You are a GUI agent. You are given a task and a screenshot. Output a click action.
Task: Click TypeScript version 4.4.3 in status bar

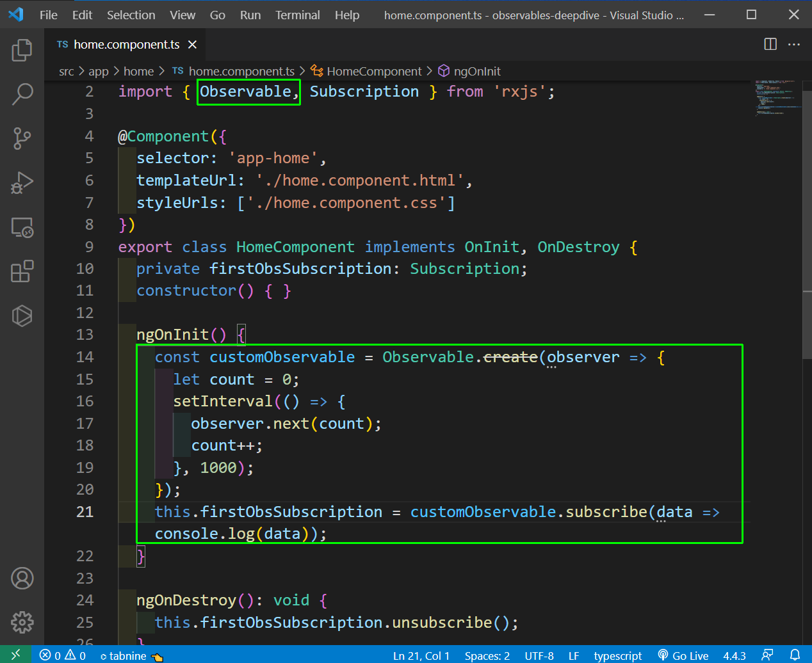pos(735,655)
